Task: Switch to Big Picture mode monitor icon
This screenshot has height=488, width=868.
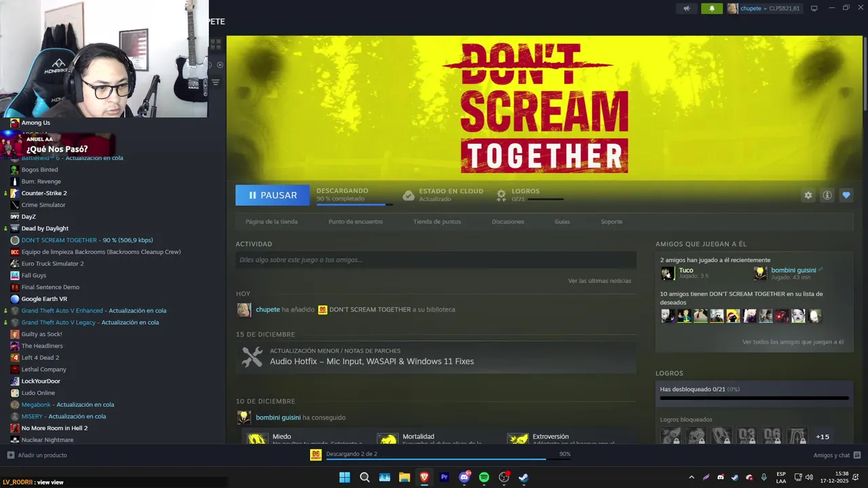Action: 814,9
